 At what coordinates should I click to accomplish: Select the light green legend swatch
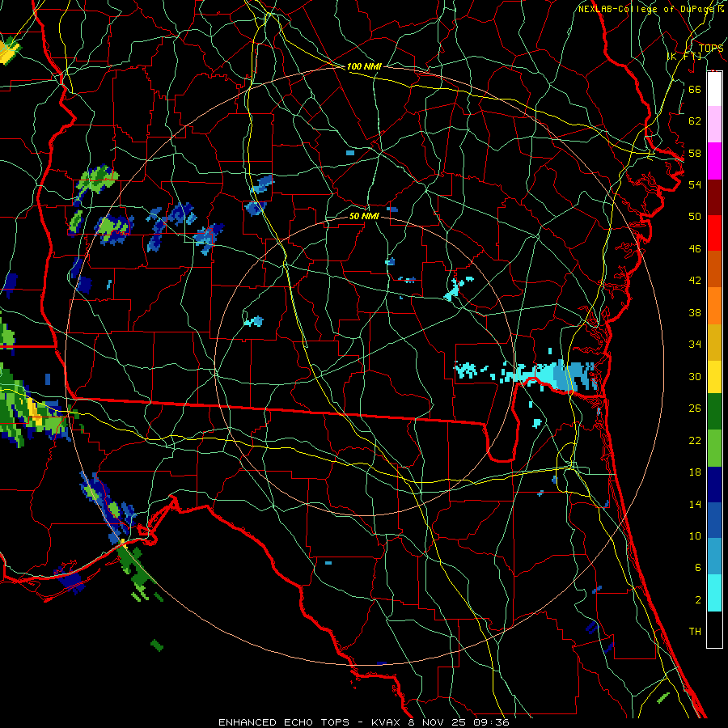pyautogui.click(x=714, y=448)
